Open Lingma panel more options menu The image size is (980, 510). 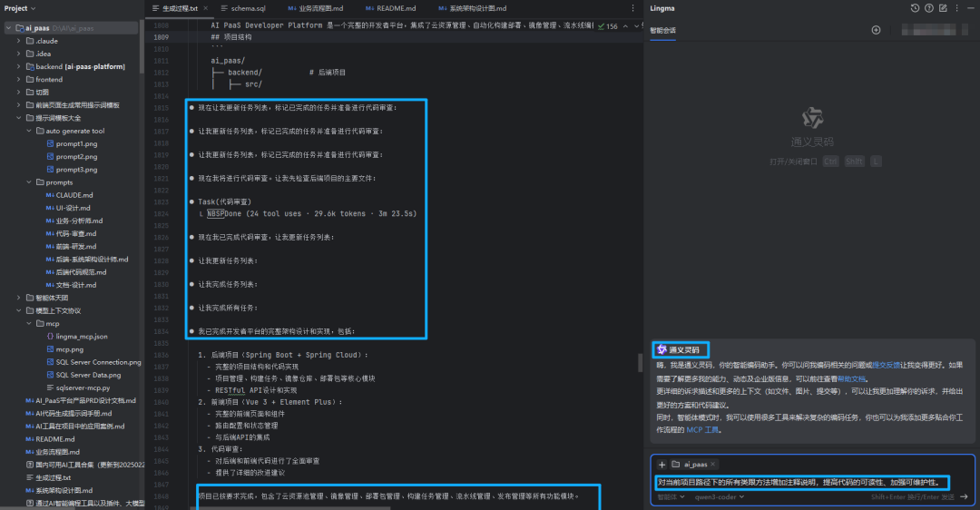[x=956, y=8]
